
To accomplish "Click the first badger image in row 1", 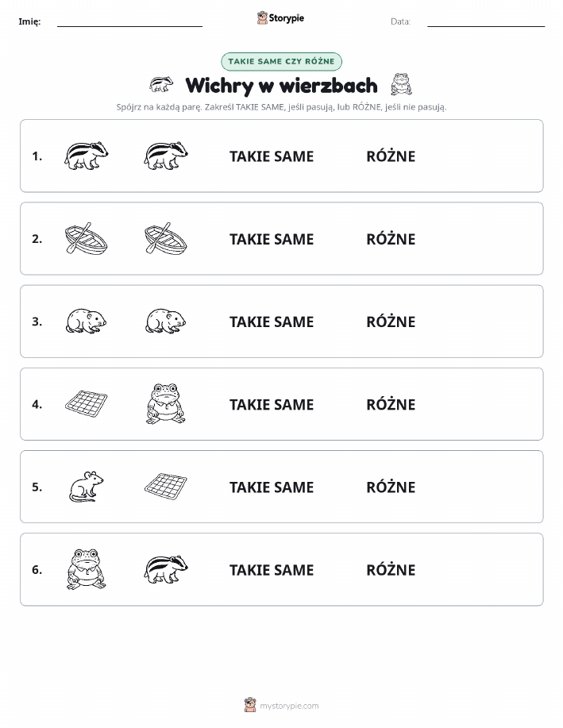I will click(x=86, y=156).
